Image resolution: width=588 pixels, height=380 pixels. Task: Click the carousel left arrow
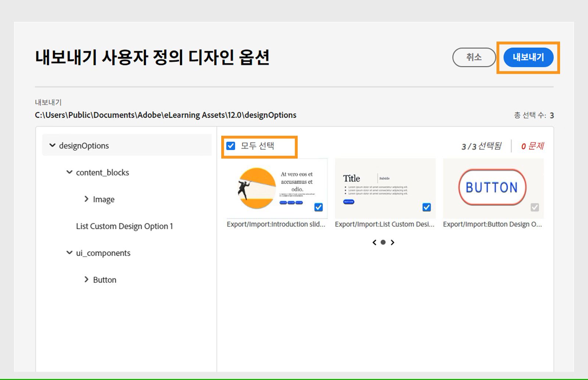(374, 242)
